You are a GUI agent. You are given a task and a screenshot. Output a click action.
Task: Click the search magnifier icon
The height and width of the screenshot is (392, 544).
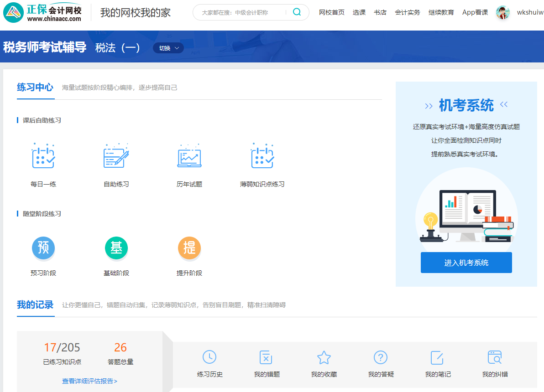pyautogui.click(x=297, y=12)
